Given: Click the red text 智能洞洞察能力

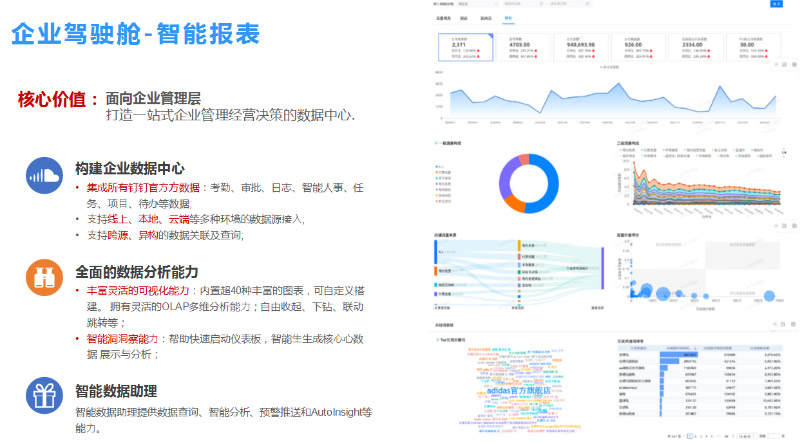Looking at the screenshot, I should [x=122, y=339].
